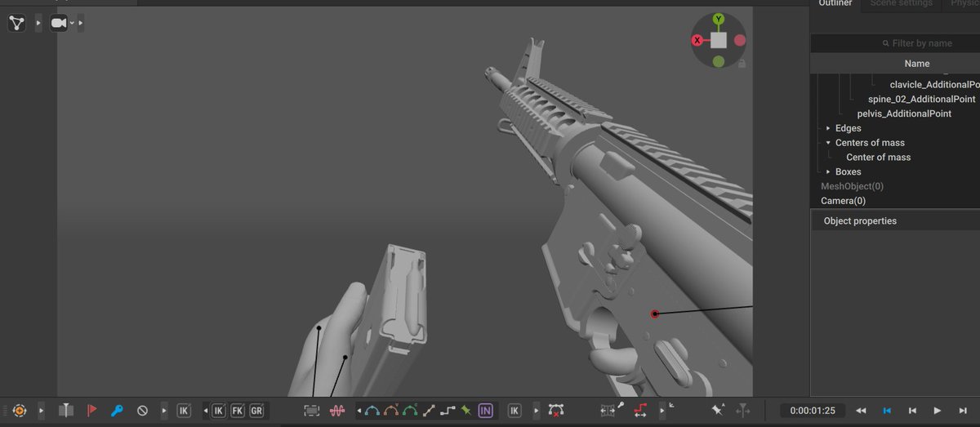Click the green pin interpolation icon

click(x=466, y=411)
